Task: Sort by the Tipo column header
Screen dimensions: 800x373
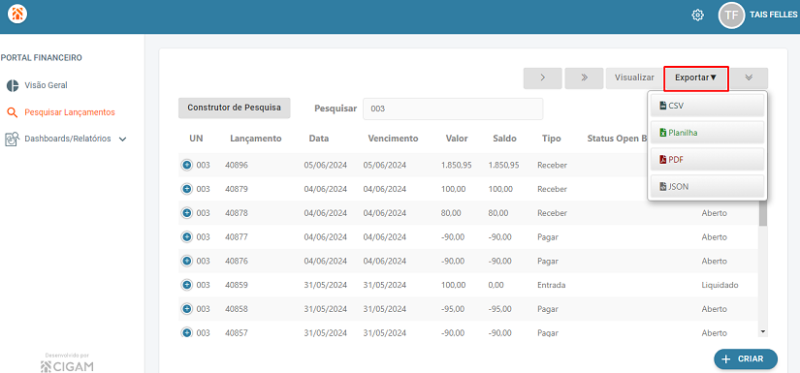Action: (552, 138)
